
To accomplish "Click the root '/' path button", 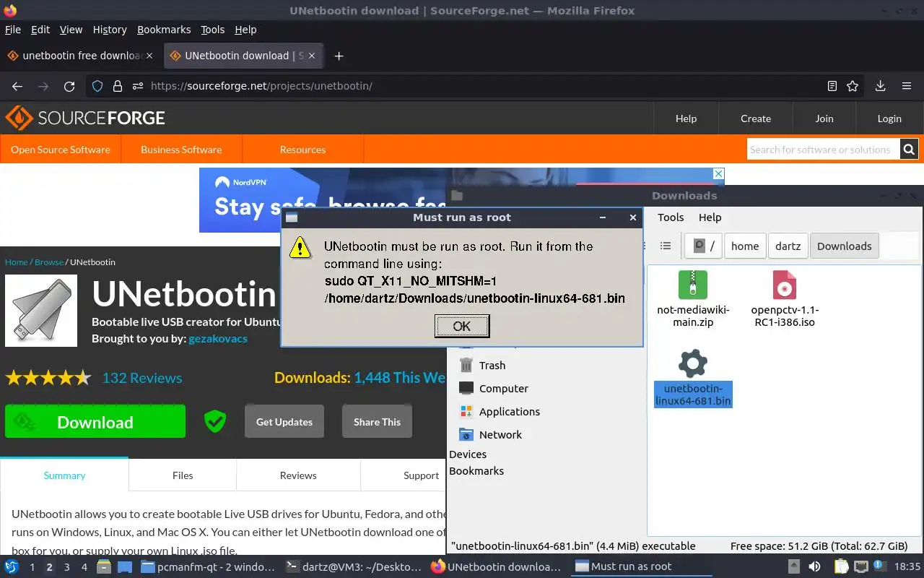I will click(704, 246).
